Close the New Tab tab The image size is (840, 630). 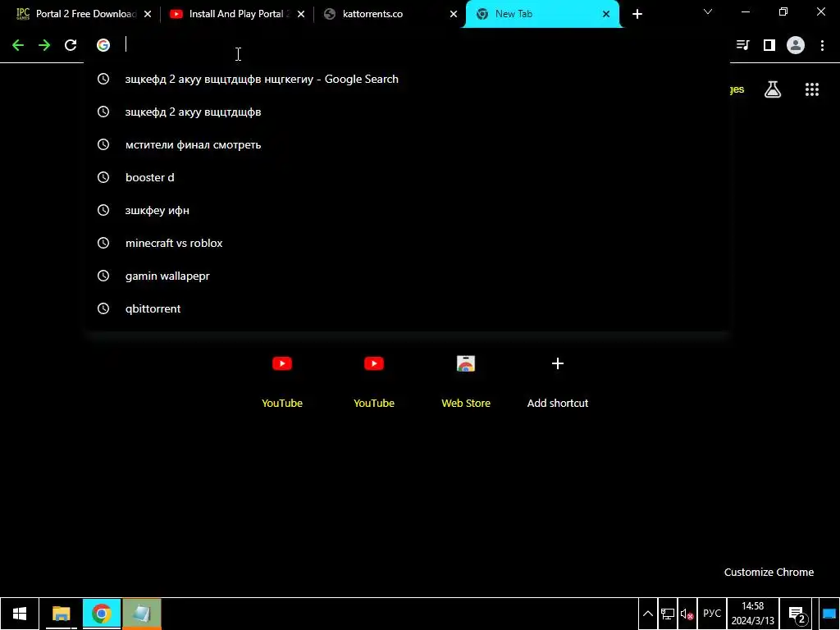pyautogui.click(x=606, y=14)
